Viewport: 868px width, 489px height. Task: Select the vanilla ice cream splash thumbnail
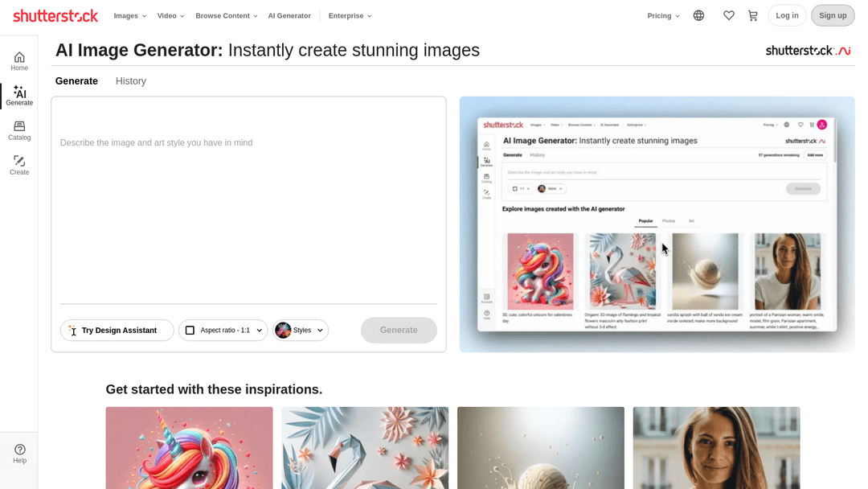(x=541, y=447)
